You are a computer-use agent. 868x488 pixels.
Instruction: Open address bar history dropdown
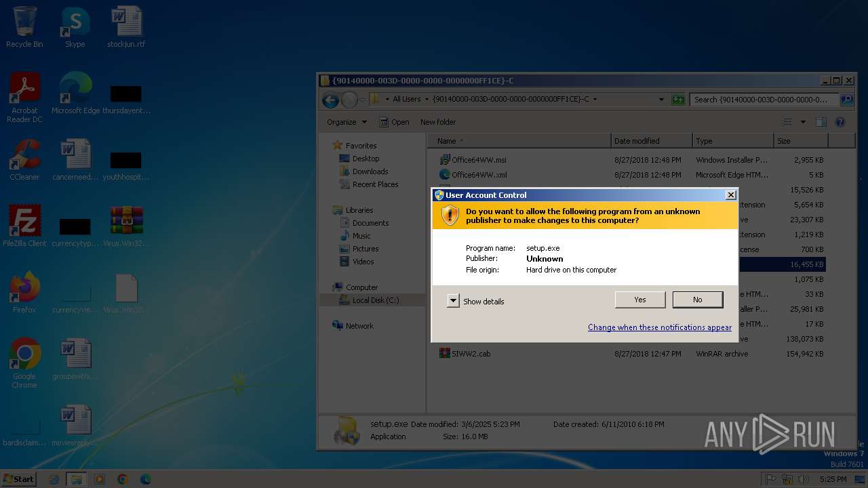(x=661, y=100)
